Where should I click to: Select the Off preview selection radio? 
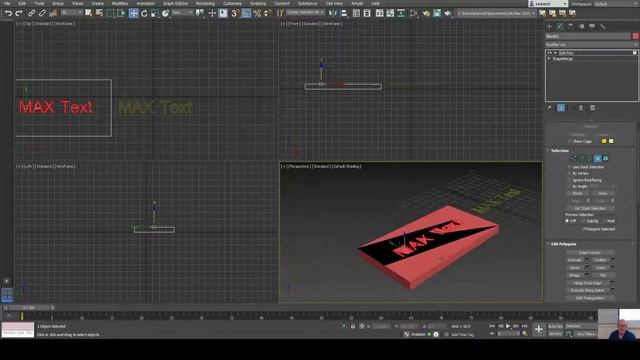pos(567,221)
